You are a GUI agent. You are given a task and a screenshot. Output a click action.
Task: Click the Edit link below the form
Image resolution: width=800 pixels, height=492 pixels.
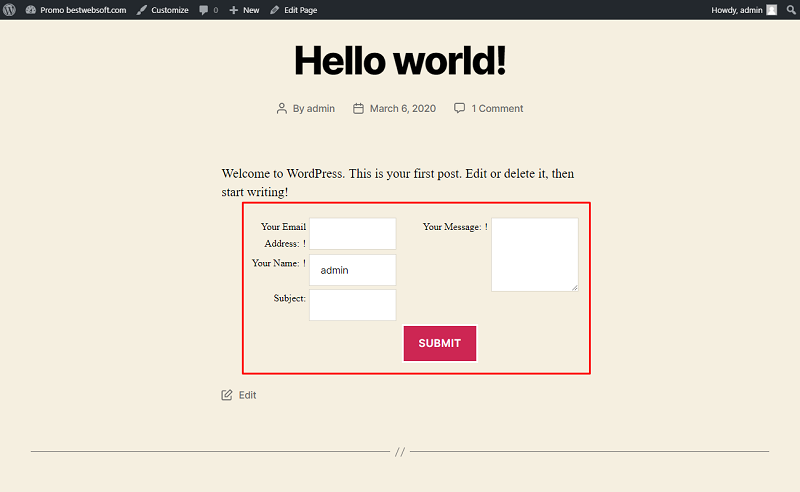[247, 395]
